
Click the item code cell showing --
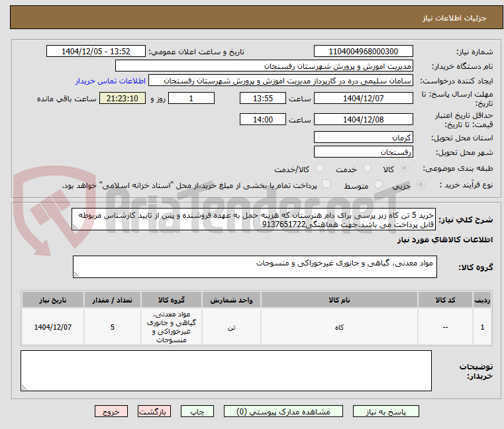(446, 327)
